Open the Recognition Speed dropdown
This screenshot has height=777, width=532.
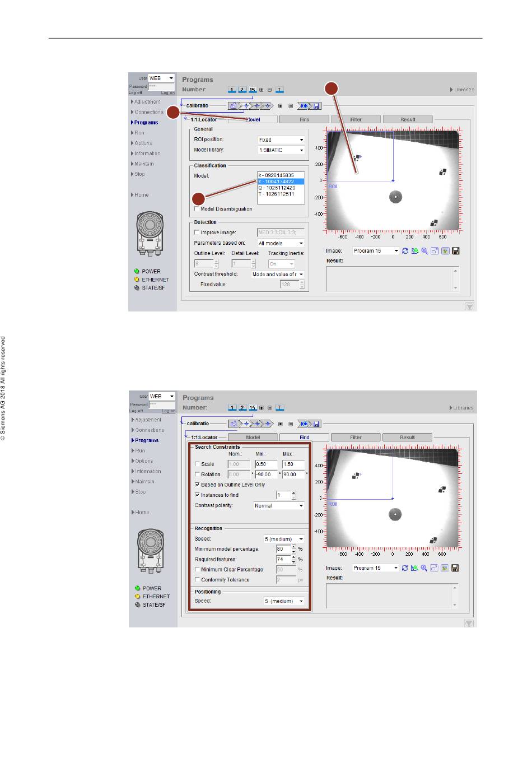coord(284,539)
